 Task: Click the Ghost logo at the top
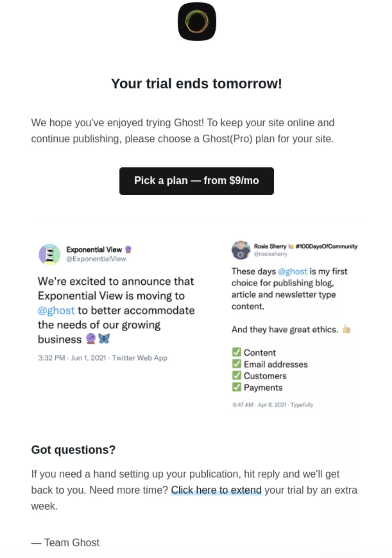point(196,22)
